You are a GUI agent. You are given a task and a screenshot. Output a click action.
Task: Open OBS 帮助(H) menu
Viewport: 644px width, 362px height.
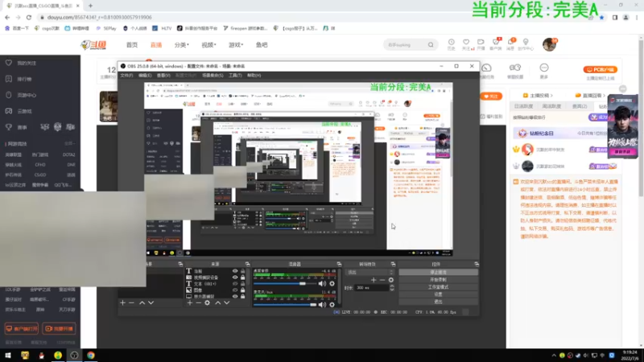tap(254, 76)
